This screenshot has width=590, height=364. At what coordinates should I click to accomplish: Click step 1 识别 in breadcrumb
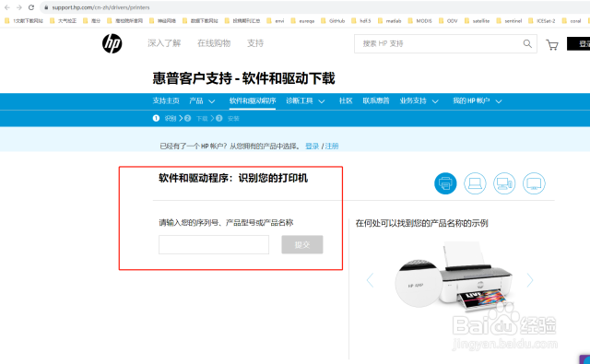click(164, 118)
